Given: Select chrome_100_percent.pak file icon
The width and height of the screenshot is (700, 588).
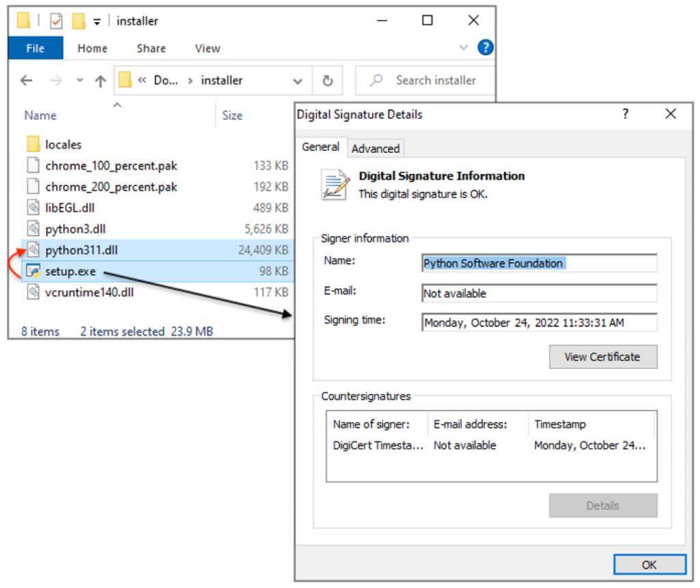Looking at the screenshot, I should (x=33, y=165).
